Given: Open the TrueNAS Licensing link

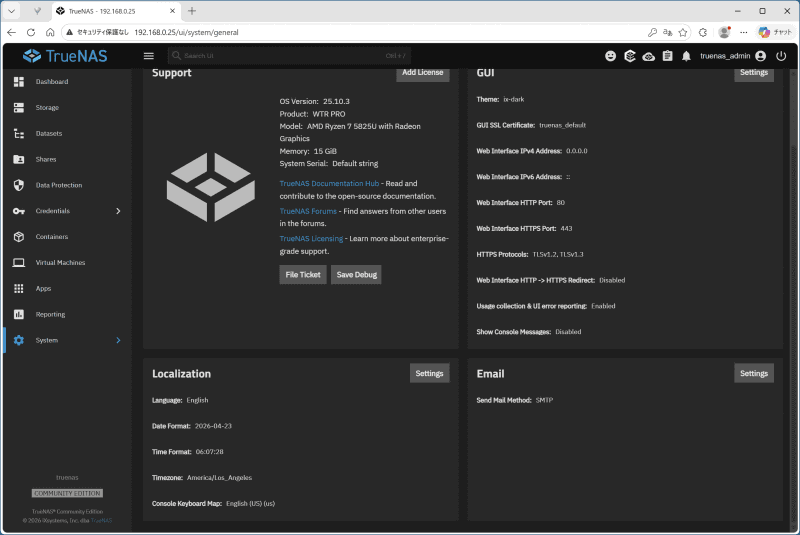Looking at the screenshot, I should click(311, 239).
